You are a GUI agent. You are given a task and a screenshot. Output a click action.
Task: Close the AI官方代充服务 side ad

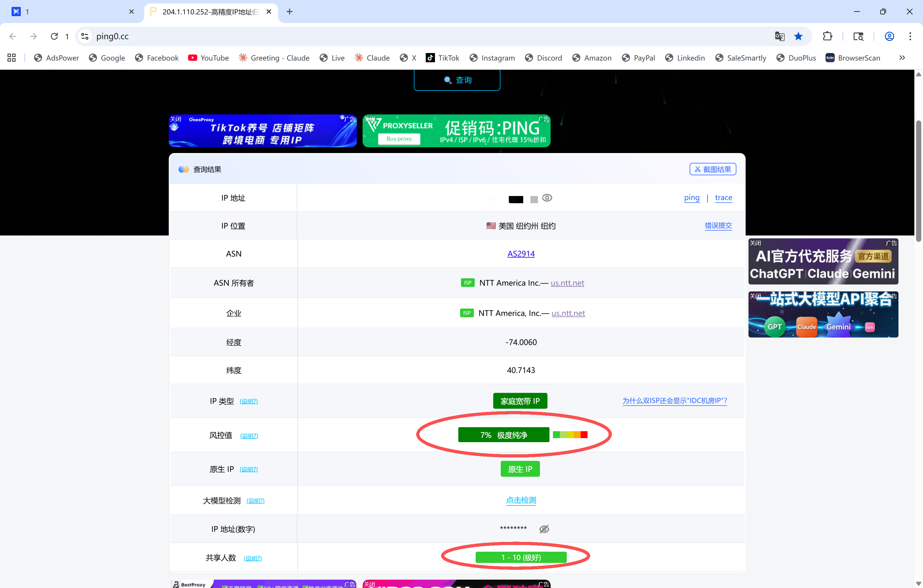click(755, 243)
